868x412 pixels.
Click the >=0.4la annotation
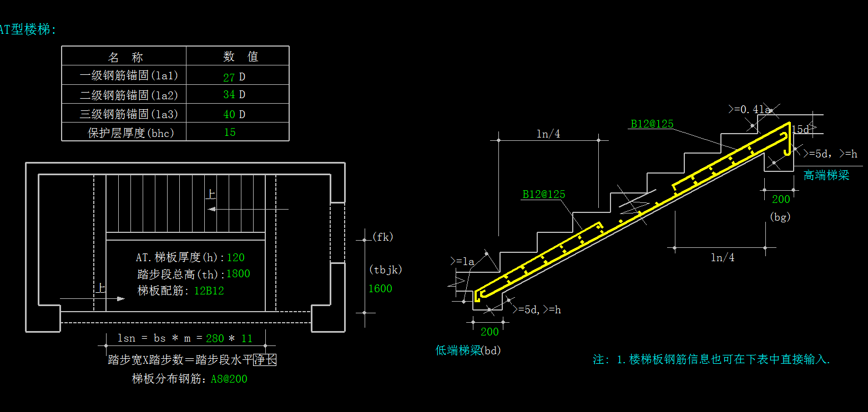[749, 110]
